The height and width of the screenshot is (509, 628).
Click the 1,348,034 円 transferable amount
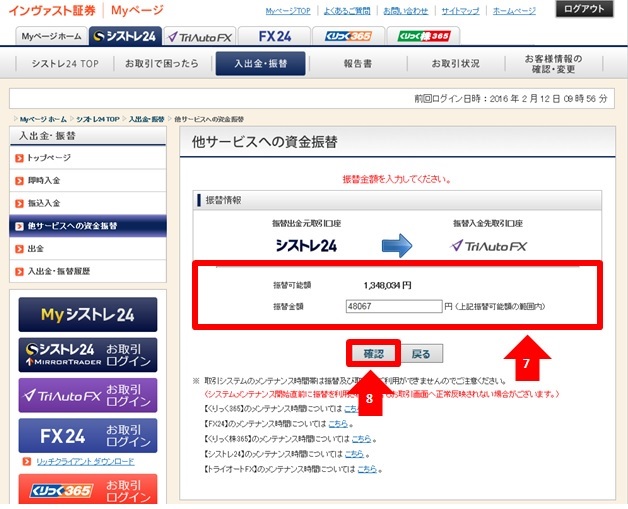pos(387,286)
